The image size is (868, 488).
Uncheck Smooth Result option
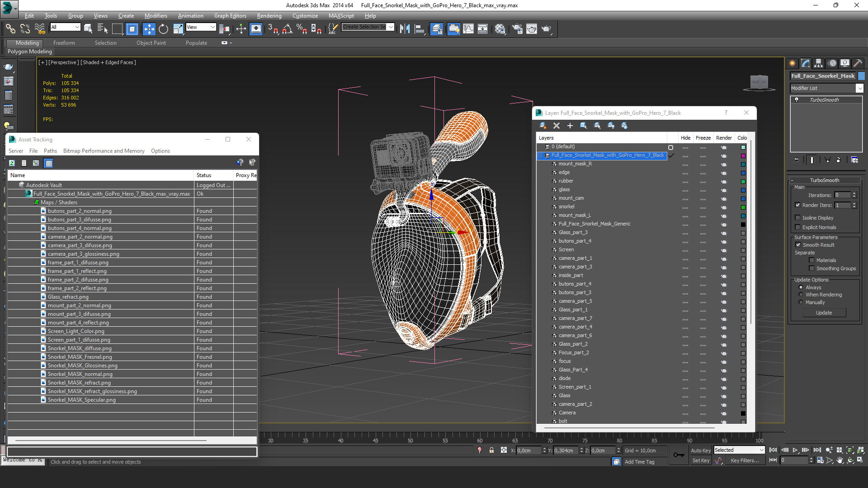(798, 245)
